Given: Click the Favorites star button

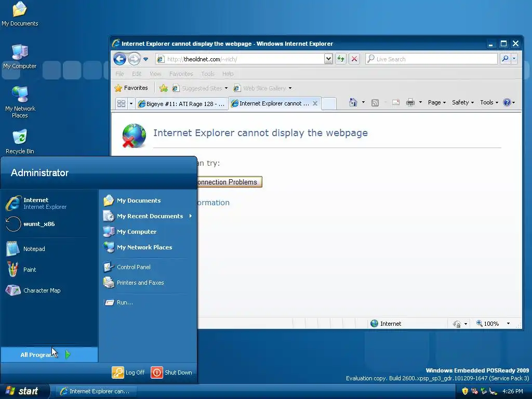Looking at the screenshot, I should click(x=131, y=88).
